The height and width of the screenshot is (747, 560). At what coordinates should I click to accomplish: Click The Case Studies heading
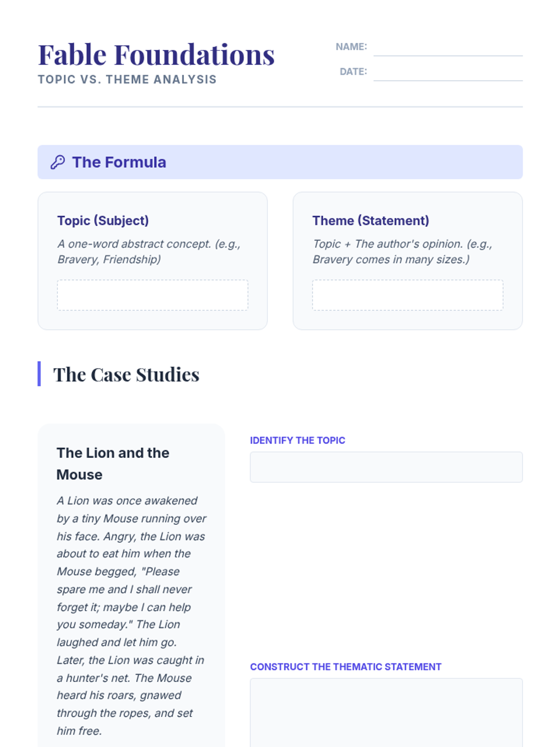click(x=126, y=374)
